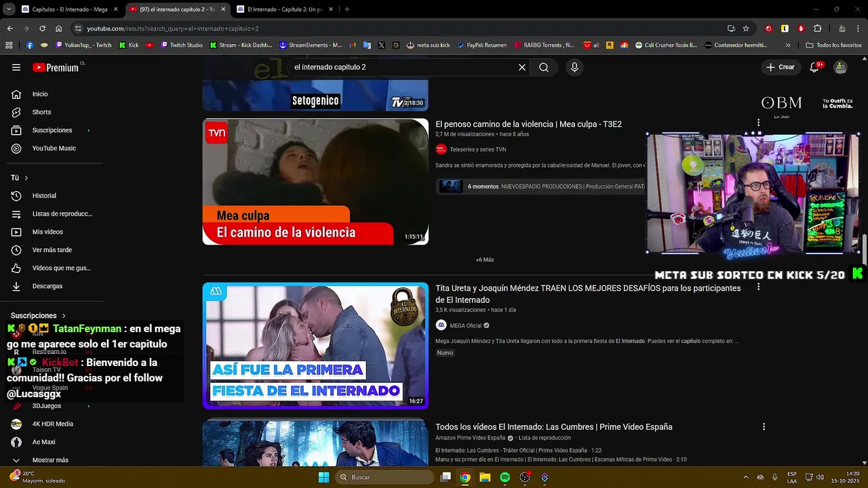This screenshot has width=868, height=488.
Task: Click the Mea culpa video thumbnail
Action: point(315,182)
